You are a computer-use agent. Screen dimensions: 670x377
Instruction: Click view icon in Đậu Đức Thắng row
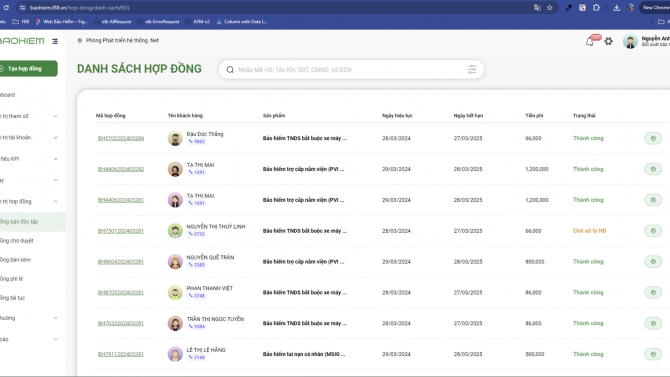coord(653,138)
